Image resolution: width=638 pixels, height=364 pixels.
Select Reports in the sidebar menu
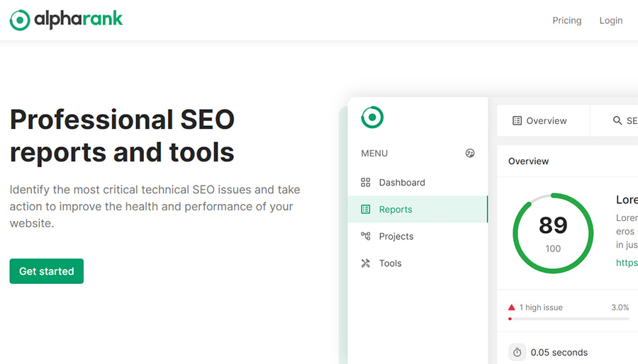tap(396, 210)
